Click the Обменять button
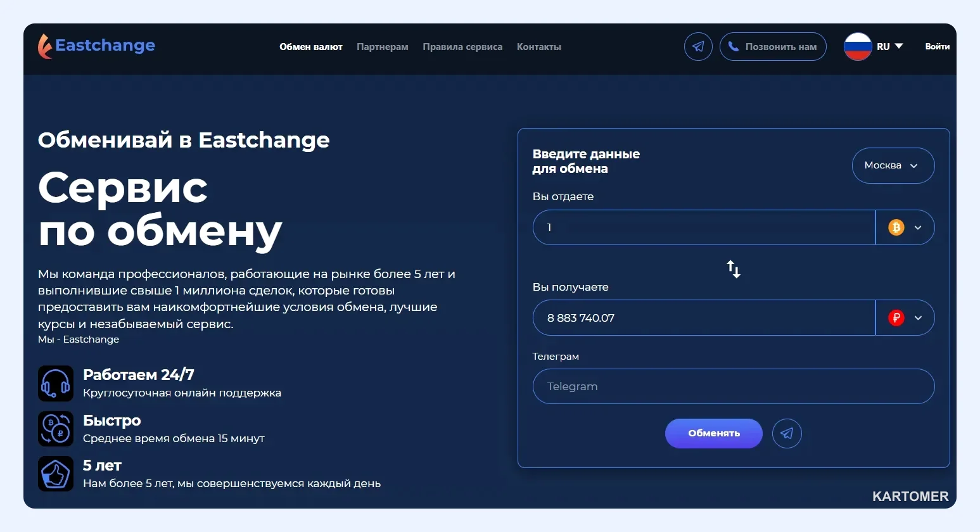980x532 pixels. 714,433
